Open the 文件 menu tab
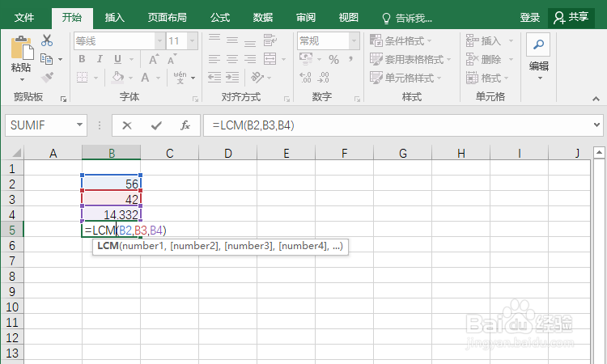The width and height of the screenshot is (607, 364). point(24,18)
